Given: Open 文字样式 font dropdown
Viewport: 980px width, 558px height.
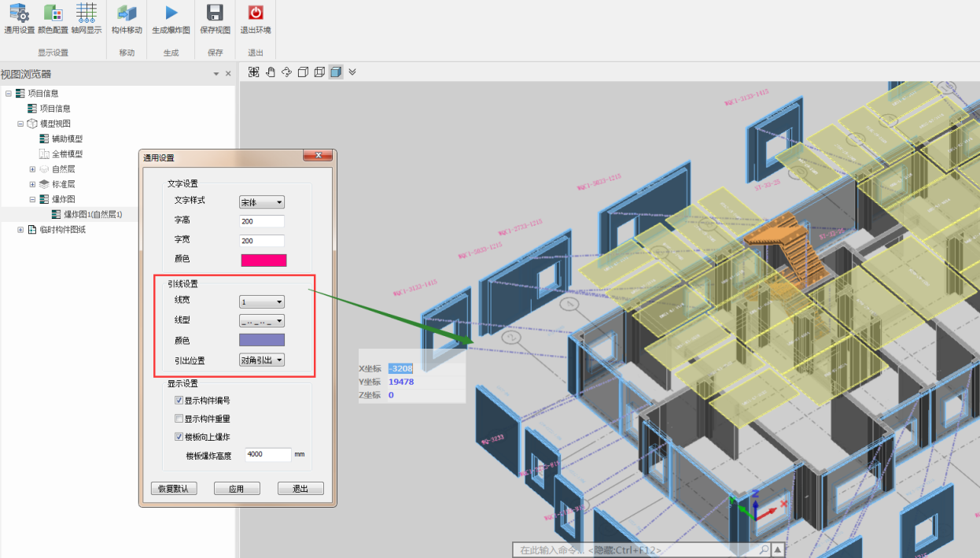Looking at the screenshot, I should click(262, 202).
